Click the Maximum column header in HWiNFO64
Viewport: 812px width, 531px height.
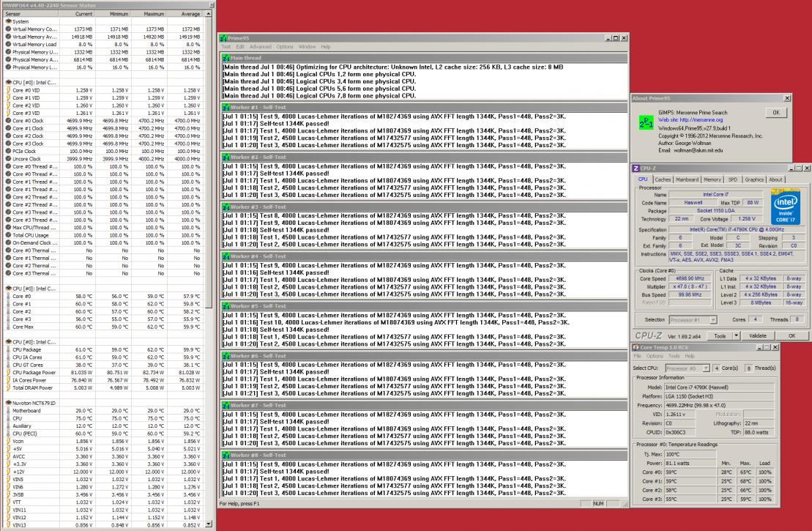pyautogui.click(x=148, y=14)
